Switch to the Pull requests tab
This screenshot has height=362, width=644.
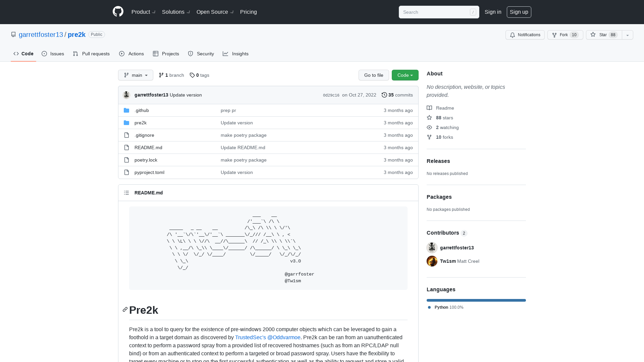pos(91,54)
